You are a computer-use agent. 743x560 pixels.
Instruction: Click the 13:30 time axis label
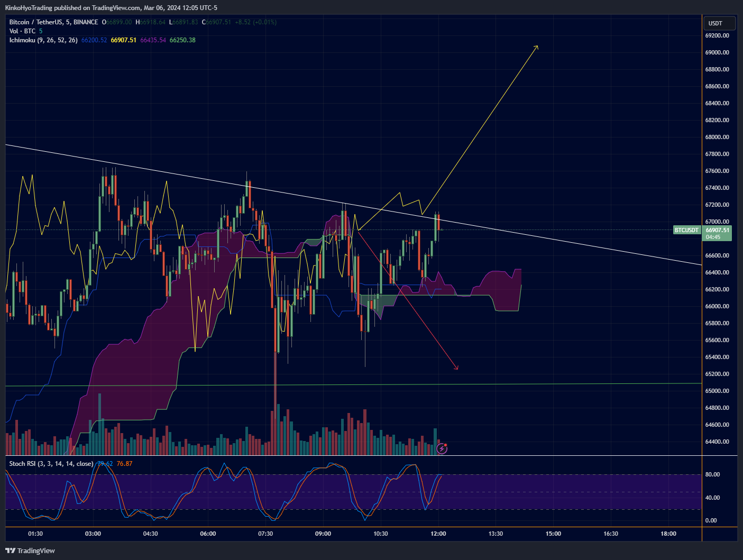click(x=496, y=534)
